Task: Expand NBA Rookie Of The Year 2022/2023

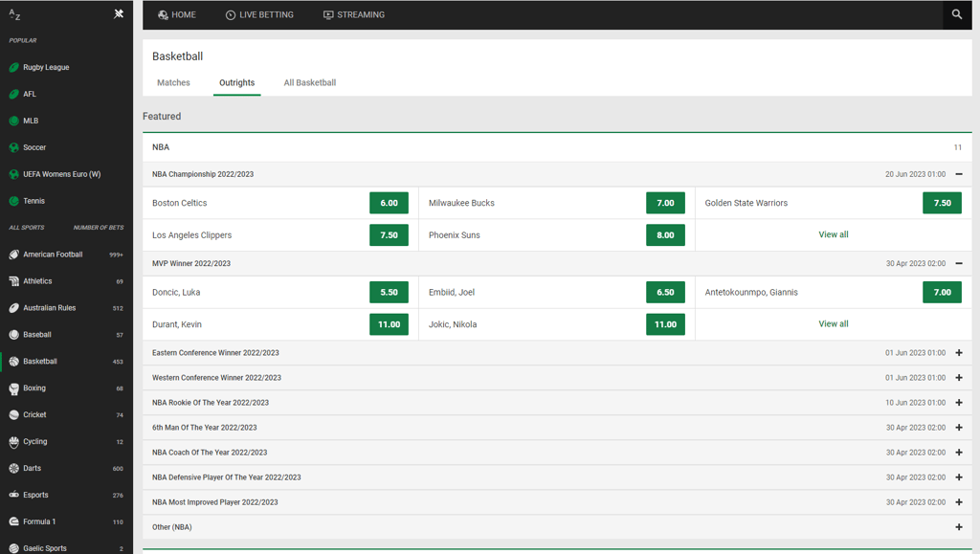Action: point(959,403)
